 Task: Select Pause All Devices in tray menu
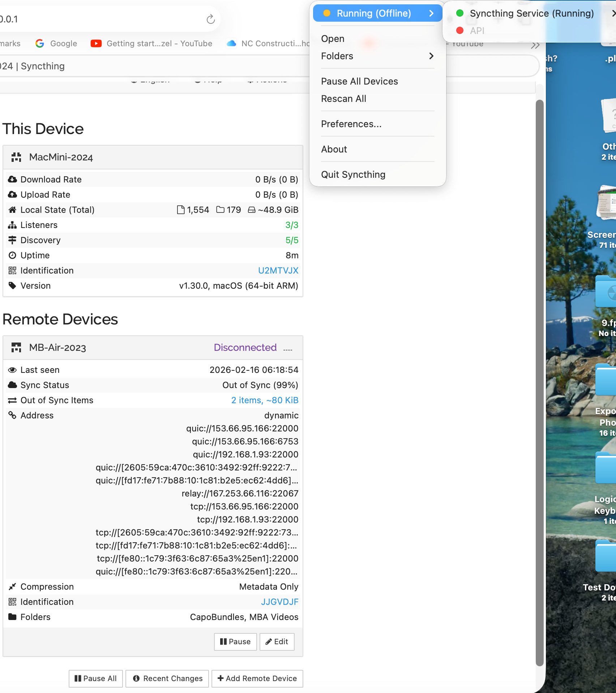click(x=359, y=81)
